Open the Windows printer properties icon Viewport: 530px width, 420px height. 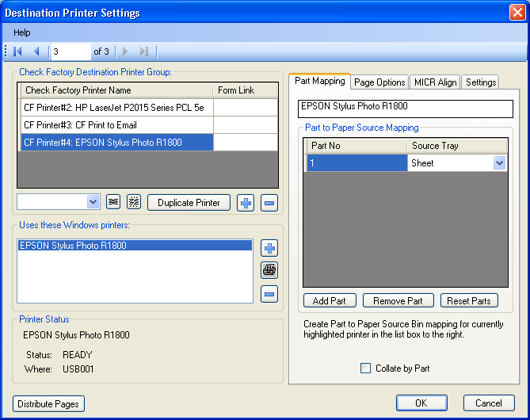pyautogui.click(x=269, y=270)
